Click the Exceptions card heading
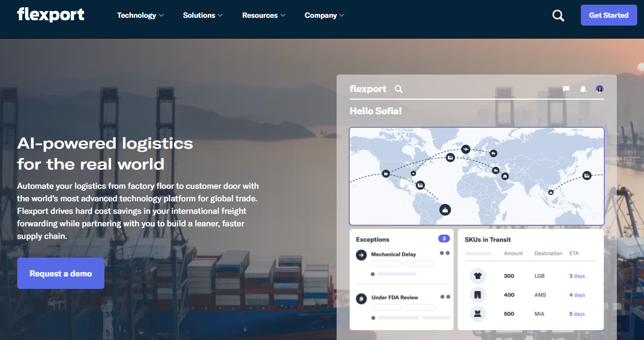Screen dimensions: 644x340 pos(373,239)
